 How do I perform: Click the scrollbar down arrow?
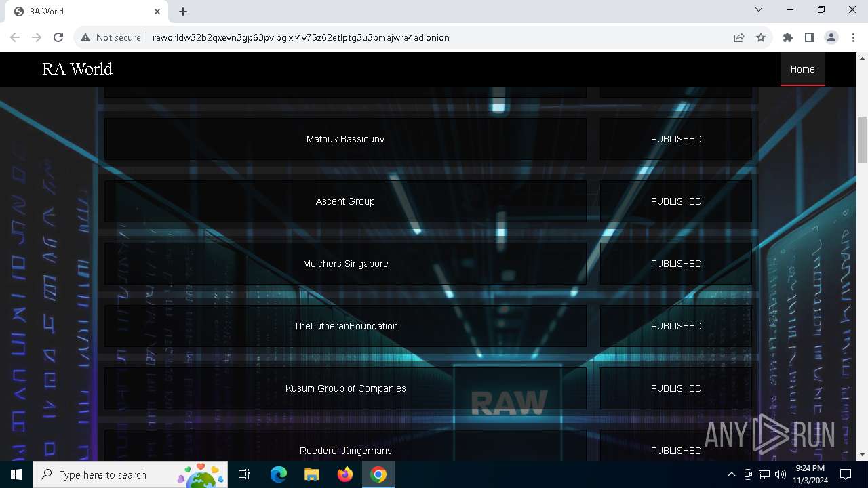(862, 455)
